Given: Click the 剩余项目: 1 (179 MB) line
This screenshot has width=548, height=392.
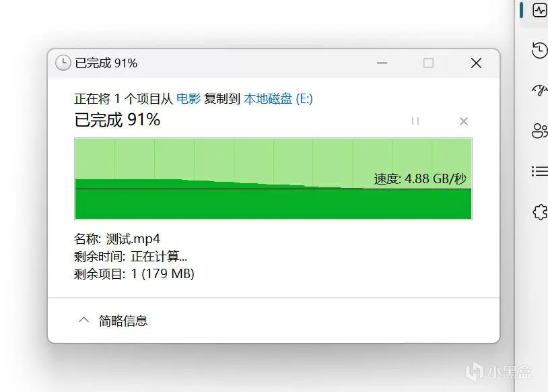Looking at the screenshot, I should pyautogui.click(x=134, y=274).
